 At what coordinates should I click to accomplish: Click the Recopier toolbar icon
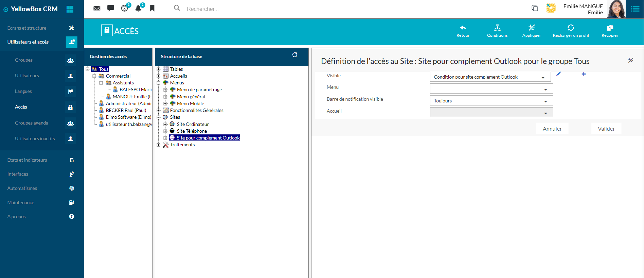(610, 31)
